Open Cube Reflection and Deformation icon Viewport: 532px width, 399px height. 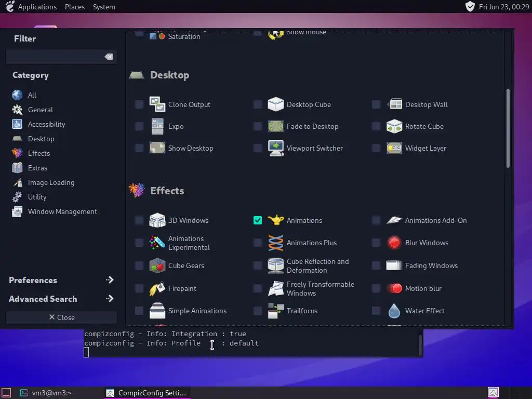275,265
